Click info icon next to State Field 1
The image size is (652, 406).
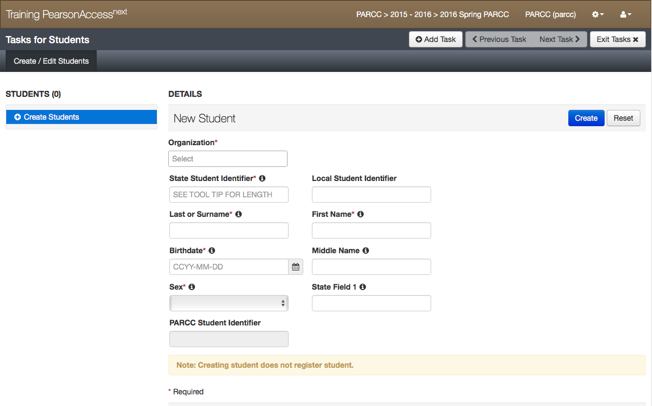pos(363,287)
